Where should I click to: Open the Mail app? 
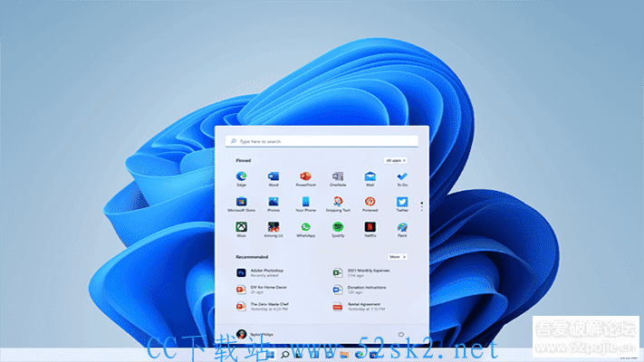click(370, 179)
